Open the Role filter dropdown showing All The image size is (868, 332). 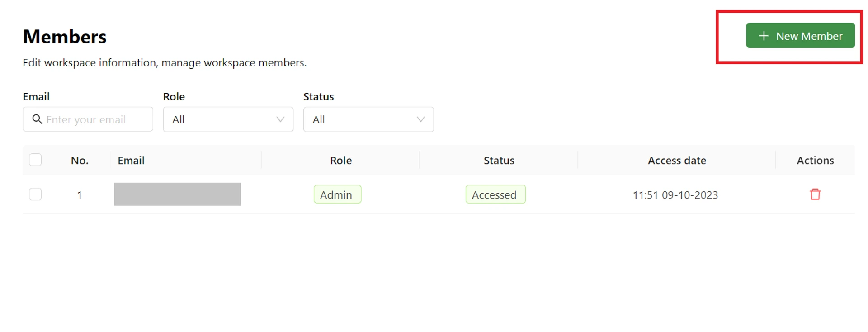(x=228, y=119)
